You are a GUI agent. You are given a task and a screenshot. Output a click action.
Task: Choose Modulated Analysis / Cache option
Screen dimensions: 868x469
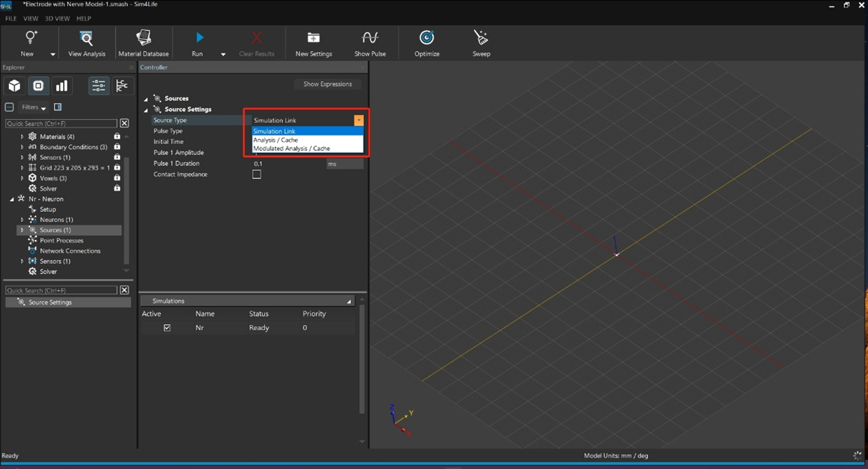click(291, 148)
